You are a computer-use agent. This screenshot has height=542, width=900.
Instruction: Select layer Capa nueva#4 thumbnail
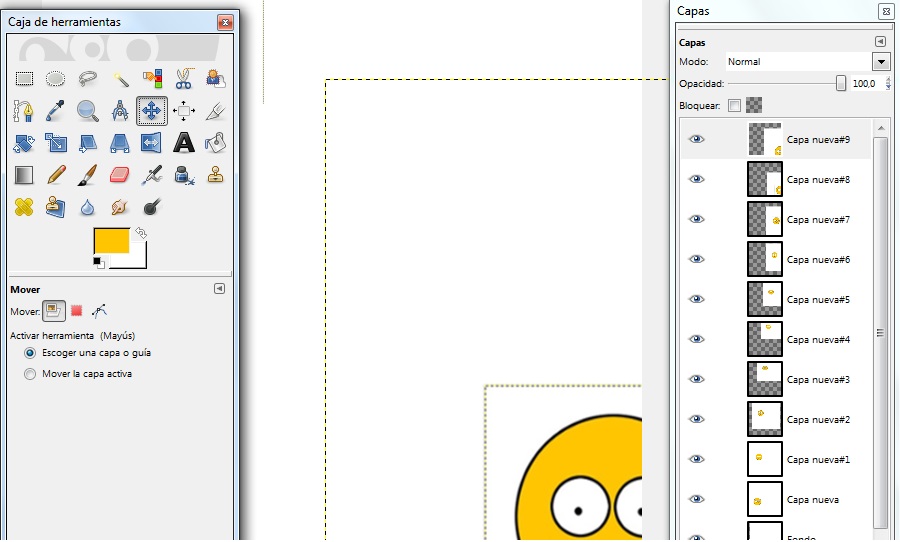coord(765,339)
